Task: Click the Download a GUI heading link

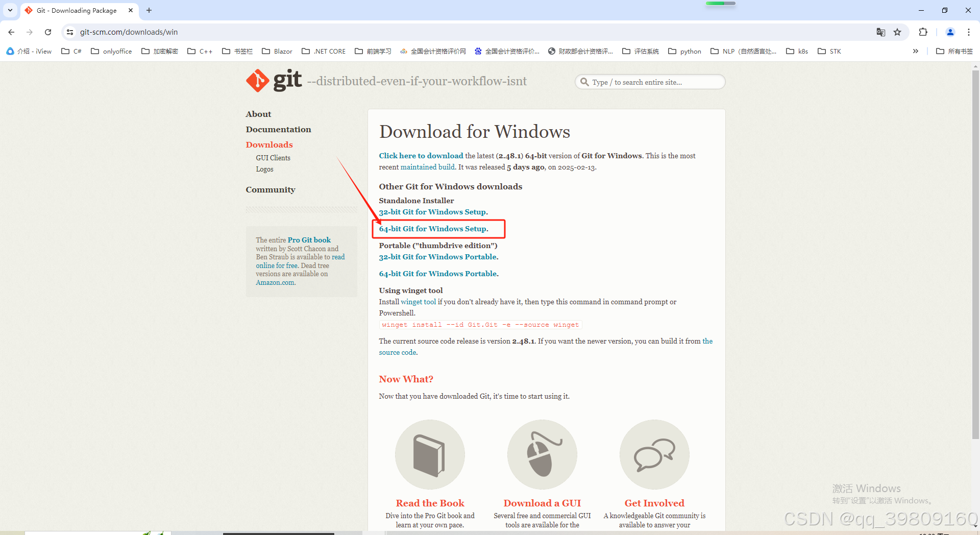Action: coord(542,503)
